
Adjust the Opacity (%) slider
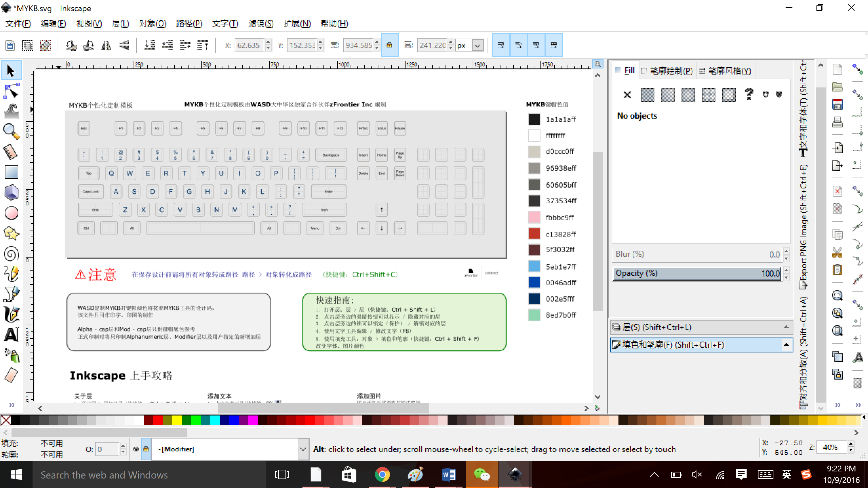click(x=697, y=273)
